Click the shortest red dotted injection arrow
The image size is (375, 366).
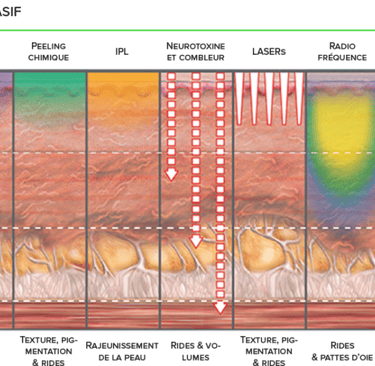tap(171, 127)
